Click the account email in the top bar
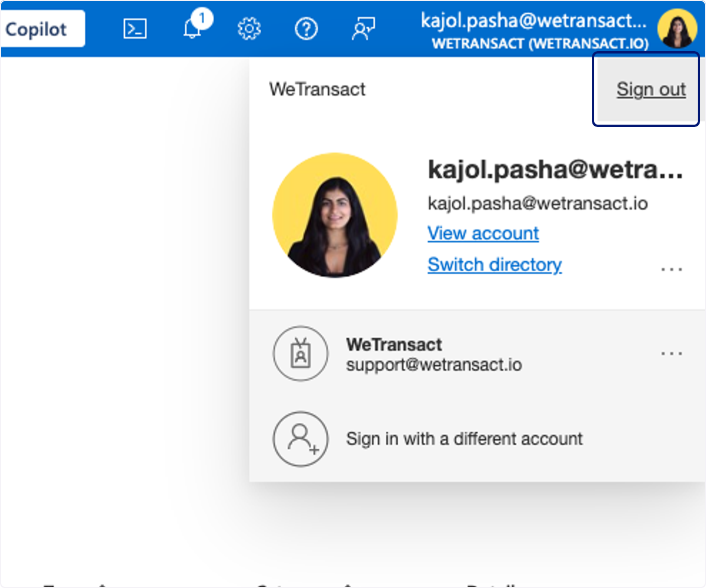This screenshot has height=588, width=706. [534, 21]
